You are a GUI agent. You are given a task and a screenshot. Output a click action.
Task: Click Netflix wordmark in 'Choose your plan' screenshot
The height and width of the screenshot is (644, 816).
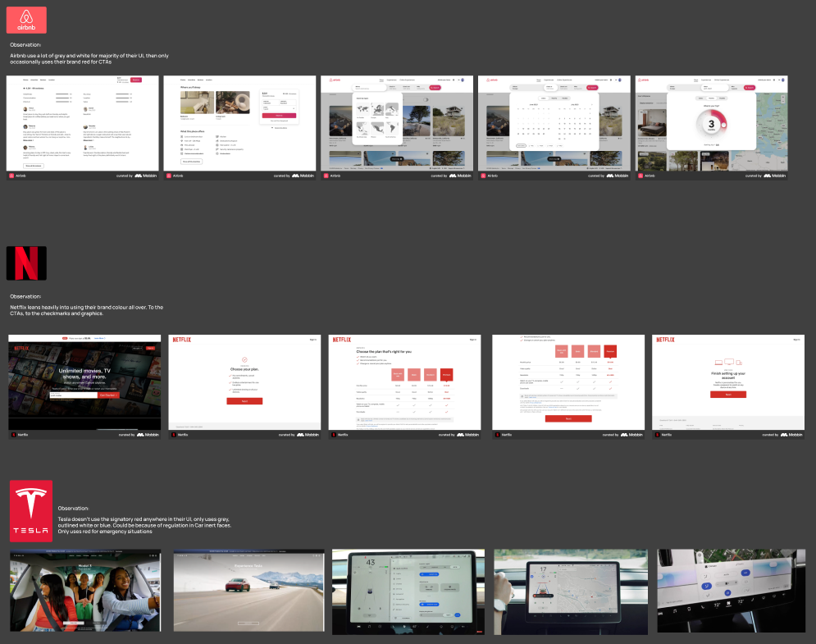point(181,340)
